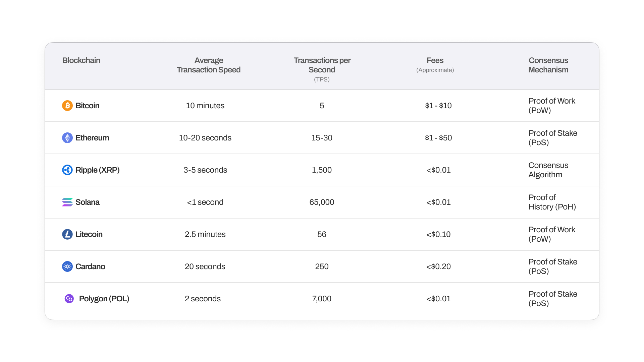Click Ethereum's $1 - $50 fee cell
This screenshot has width=644, height=362.
coord(438,138)
